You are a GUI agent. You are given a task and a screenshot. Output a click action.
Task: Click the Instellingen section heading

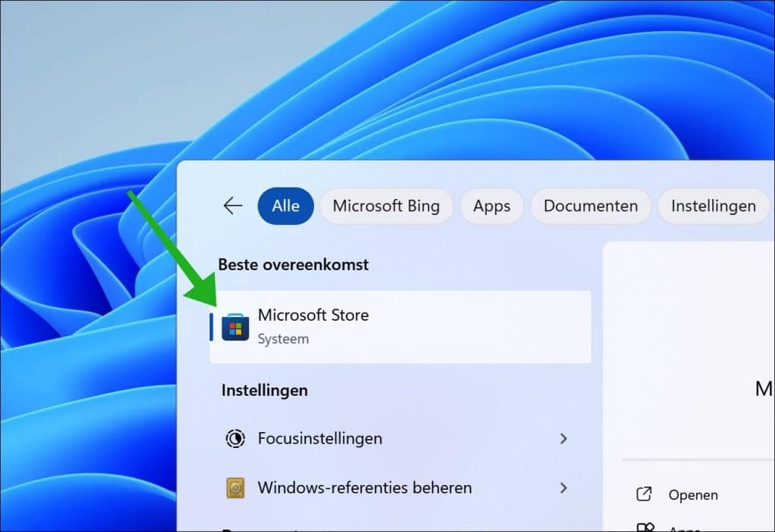[x=264, y=390]
